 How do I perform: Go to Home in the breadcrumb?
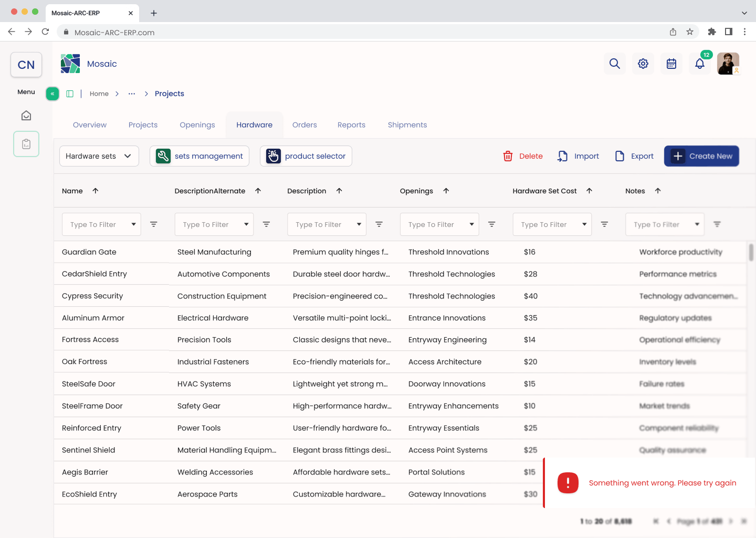(99, 94)
